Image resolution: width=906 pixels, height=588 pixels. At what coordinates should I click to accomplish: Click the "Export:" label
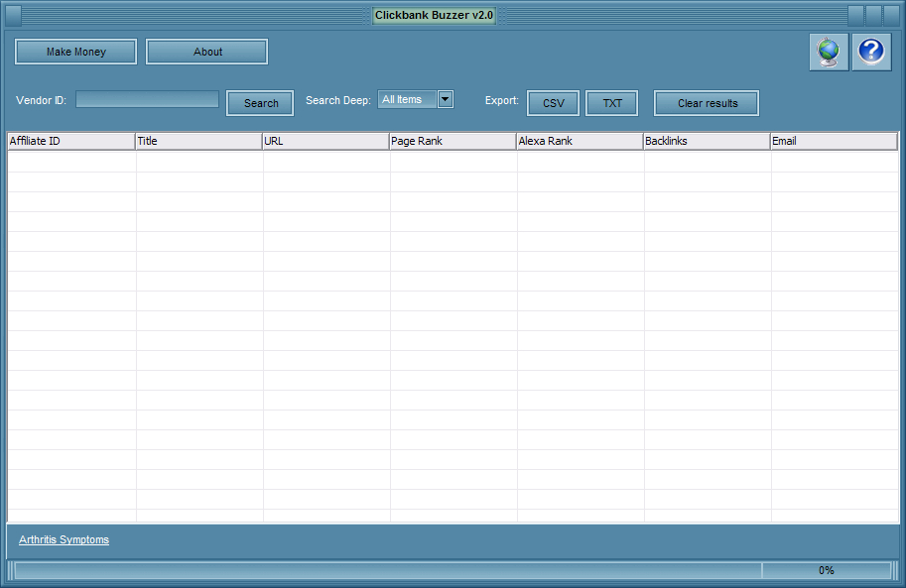[501, 100]
